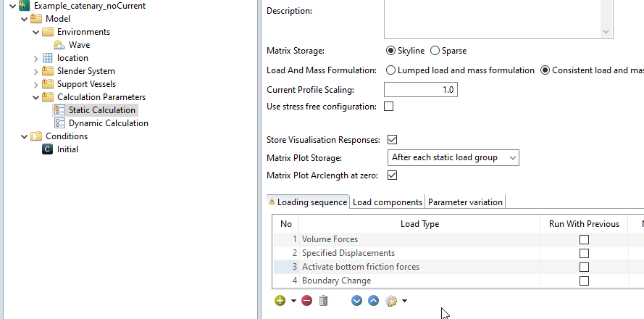644x319 pixels.
Task: Collapse the Calculation Parameters folder
Action: pyautogui.click(x=36, y=97)
